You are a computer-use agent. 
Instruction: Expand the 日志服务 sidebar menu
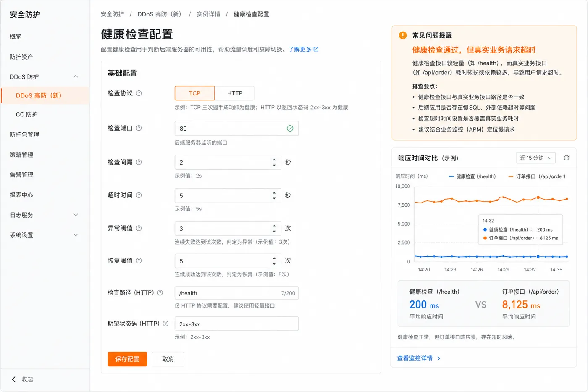pyautogui.click(x=76, y=215)
